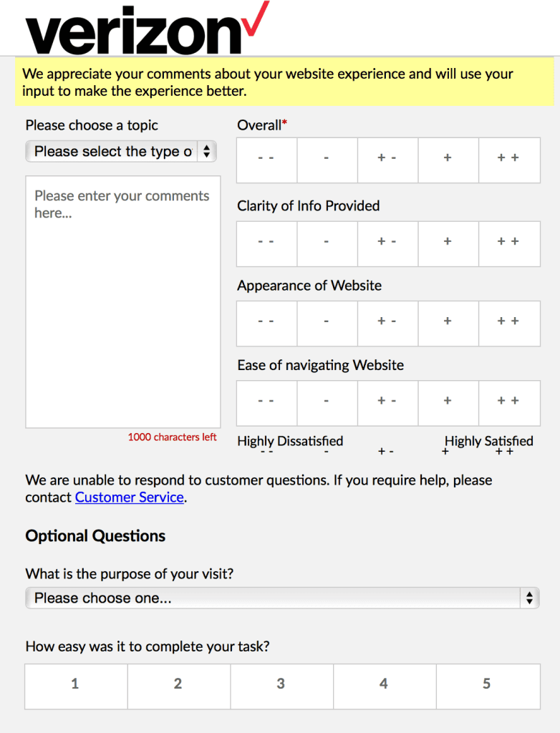
Task: Click inside the comments text box
Action: tap(122, 301)
